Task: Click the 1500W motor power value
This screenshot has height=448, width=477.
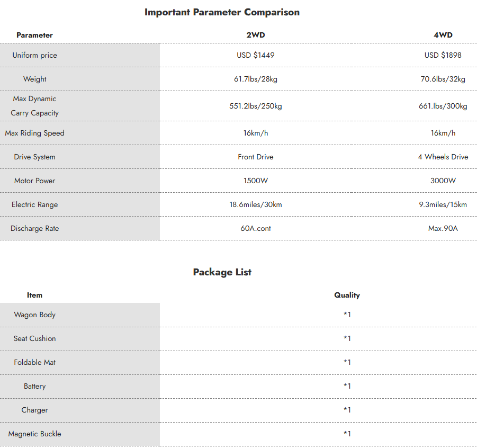Action: click(256, 181)
